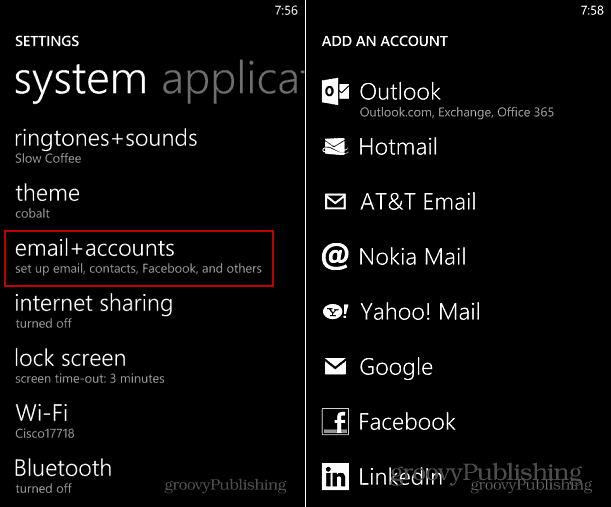611x507 pixels.
Task: Open email+accounts settings
Action: (x=139, y=258)
